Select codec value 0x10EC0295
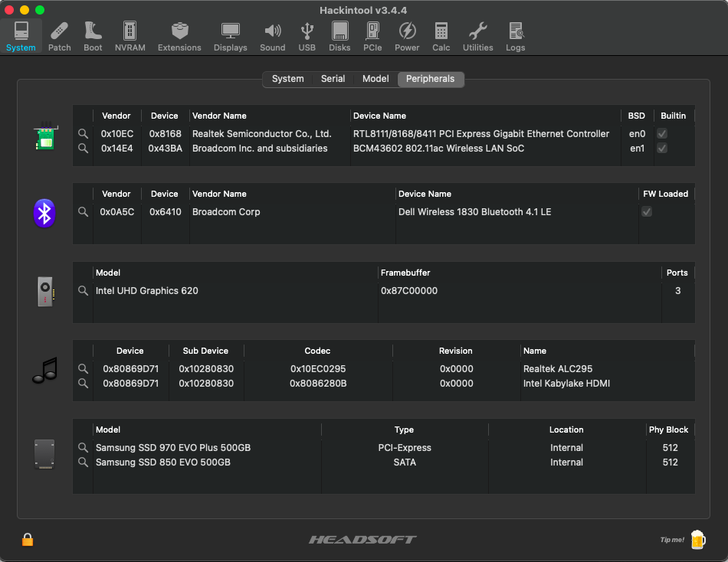This screenshot has height=562, width=728. 318,368
